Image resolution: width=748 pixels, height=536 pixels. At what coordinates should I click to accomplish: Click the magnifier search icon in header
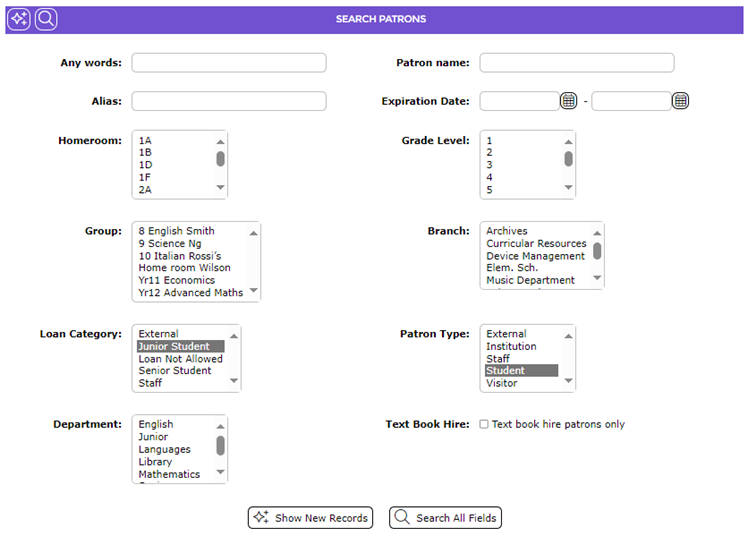pyautogui.click(x=46, y=19)
